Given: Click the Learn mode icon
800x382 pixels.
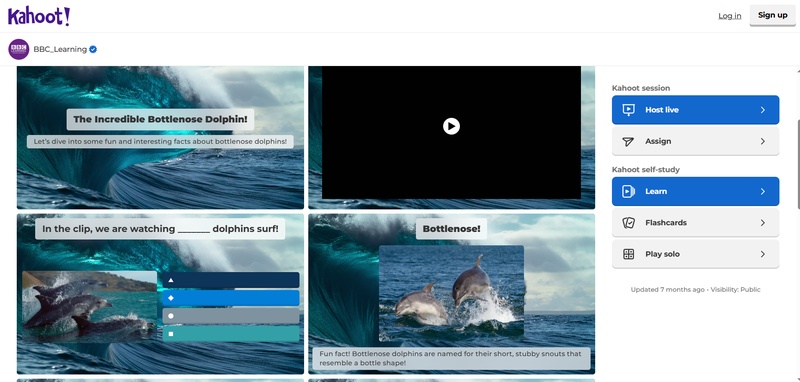Looking at the screenshot, I should tap(629, 191).
